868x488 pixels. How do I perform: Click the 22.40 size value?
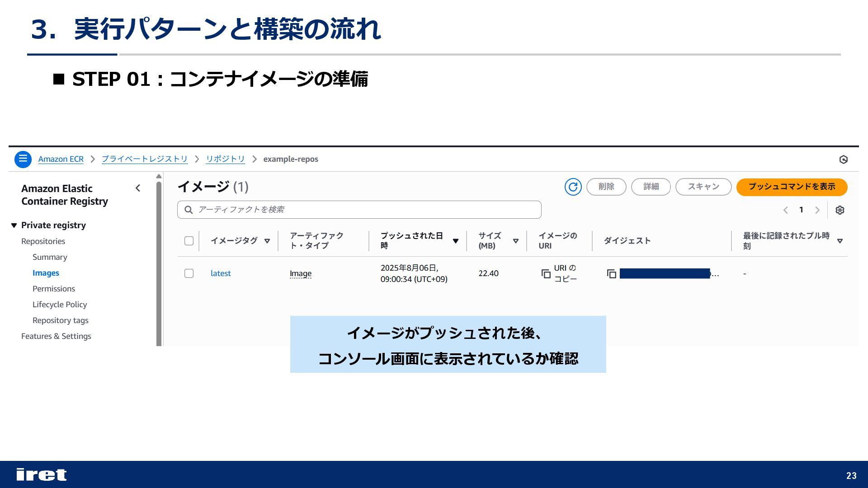point(489,273)
